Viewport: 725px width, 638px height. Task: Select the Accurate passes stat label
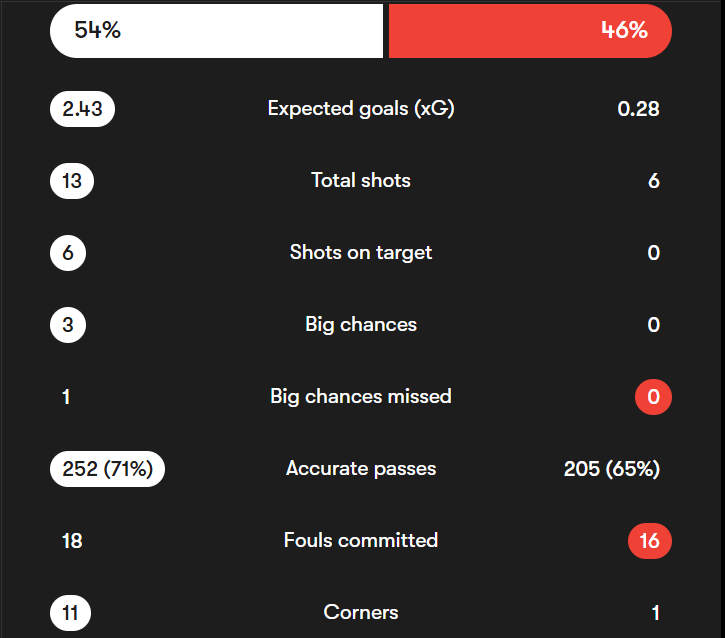pyautogui.click(x=361, y=469)
